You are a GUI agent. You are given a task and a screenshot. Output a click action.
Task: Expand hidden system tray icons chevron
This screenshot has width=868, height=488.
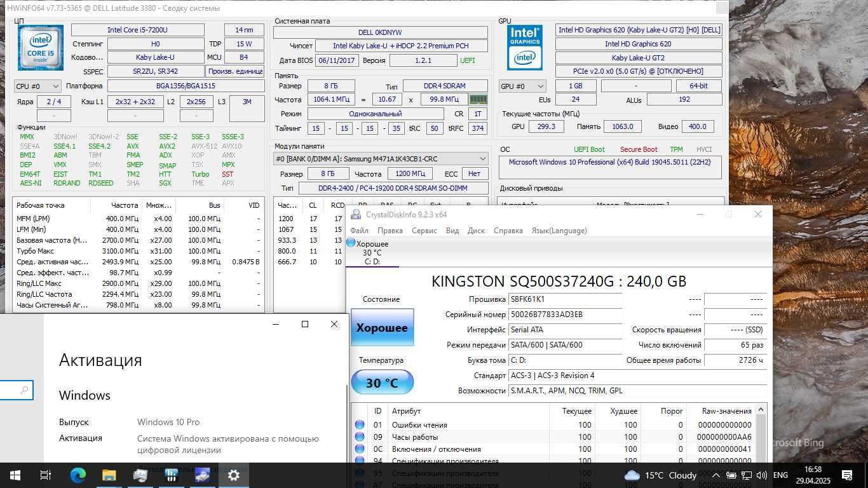pyautogui.click(x=716, y=475)
